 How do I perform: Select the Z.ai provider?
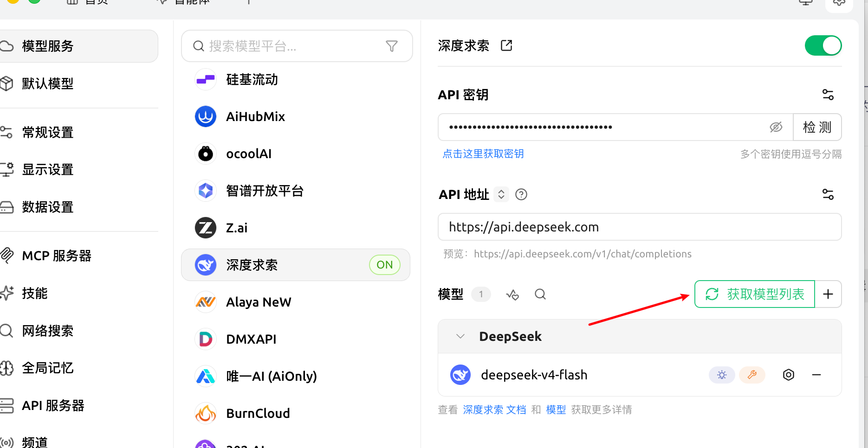coord(296,228)
